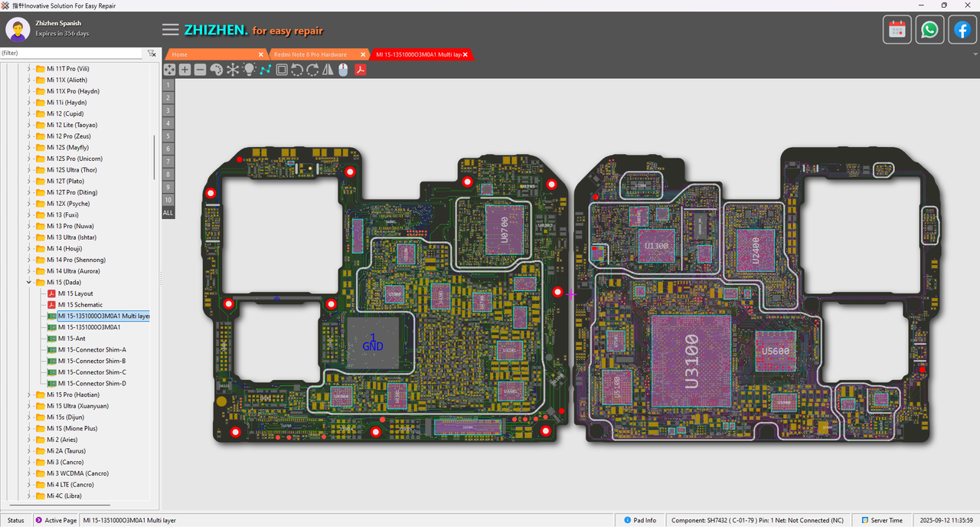Show layer 1 only
The height and width of the screenshot is (527, 980).
click(168, 84)
